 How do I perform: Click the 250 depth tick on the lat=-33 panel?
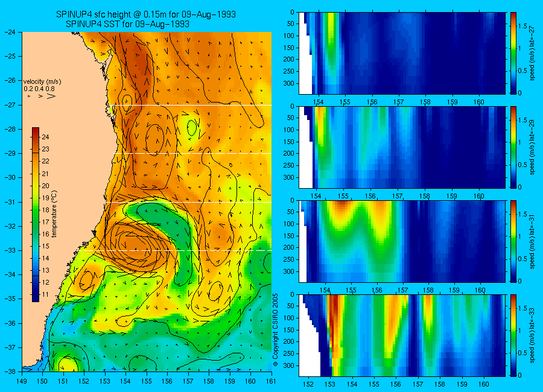pos(289,353)
